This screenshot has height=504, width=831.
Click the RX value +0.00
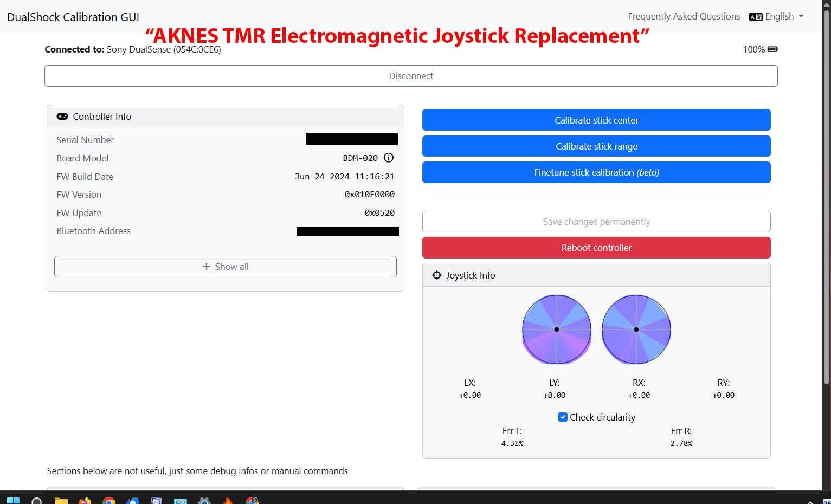639,395
